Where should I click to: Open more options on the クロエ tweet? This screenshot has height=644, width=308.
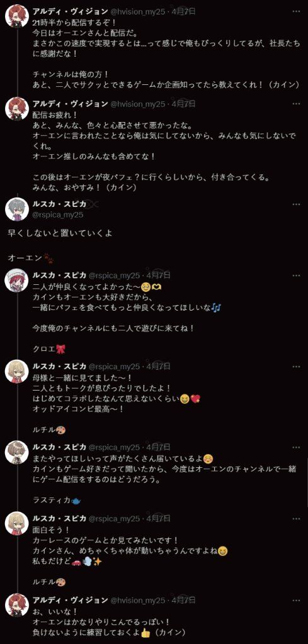296,275
